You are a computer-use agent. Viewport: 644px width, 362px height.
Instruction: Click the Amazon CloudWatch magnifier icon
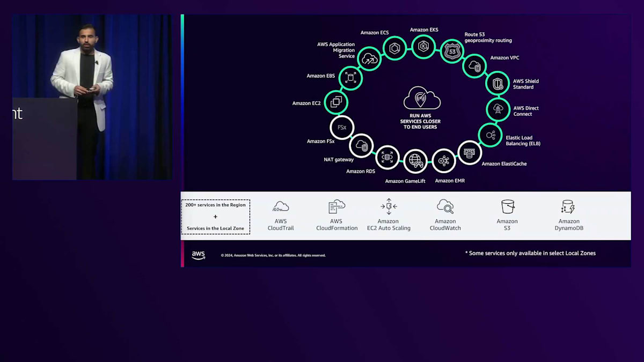(x=445, y=206)
